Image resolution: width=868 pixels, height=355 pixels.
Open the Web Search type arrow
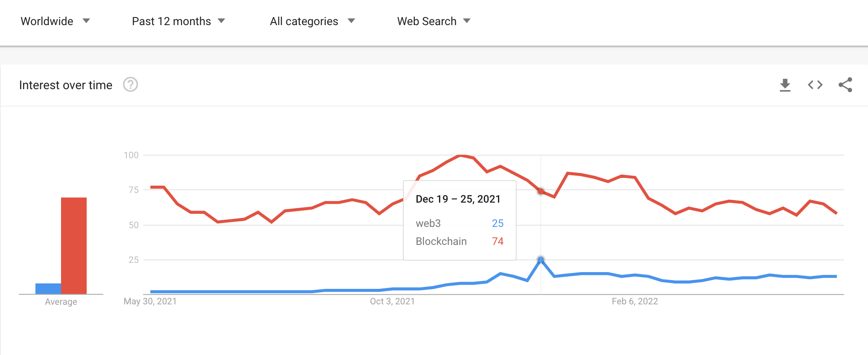[x=467, y=21]
